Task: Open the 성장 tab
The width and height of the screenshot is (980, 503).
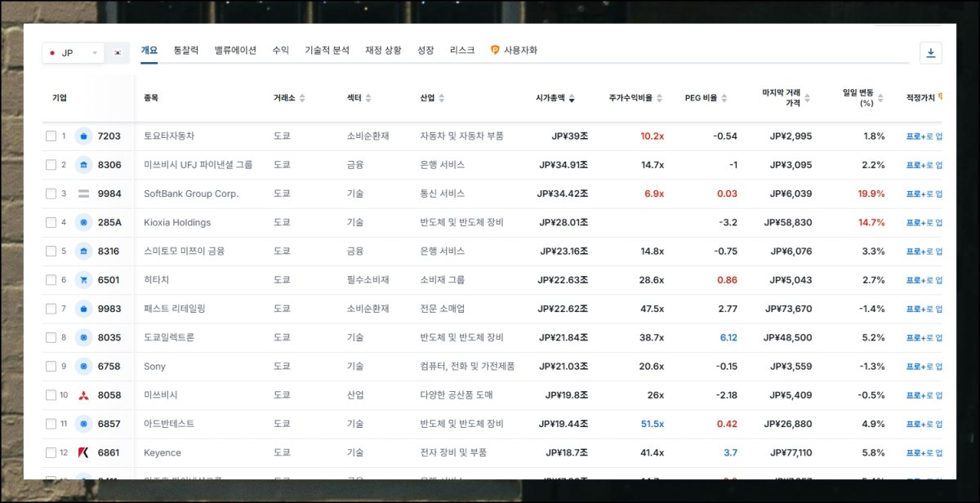Action: coord(425,50)
